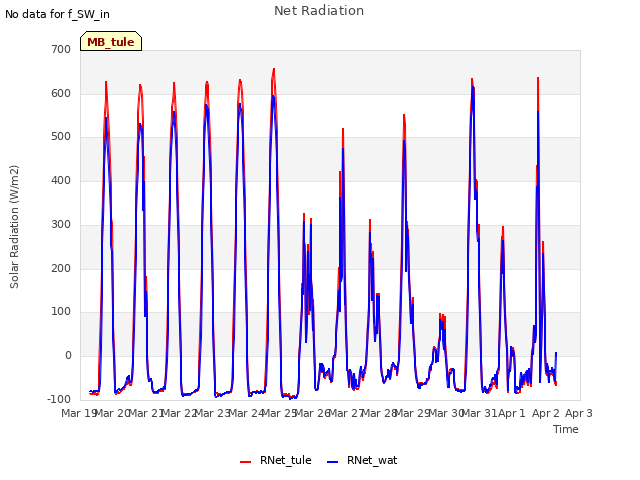Click the tall spike near Apr 2
The image size is (640, 480).
[538, 78]
